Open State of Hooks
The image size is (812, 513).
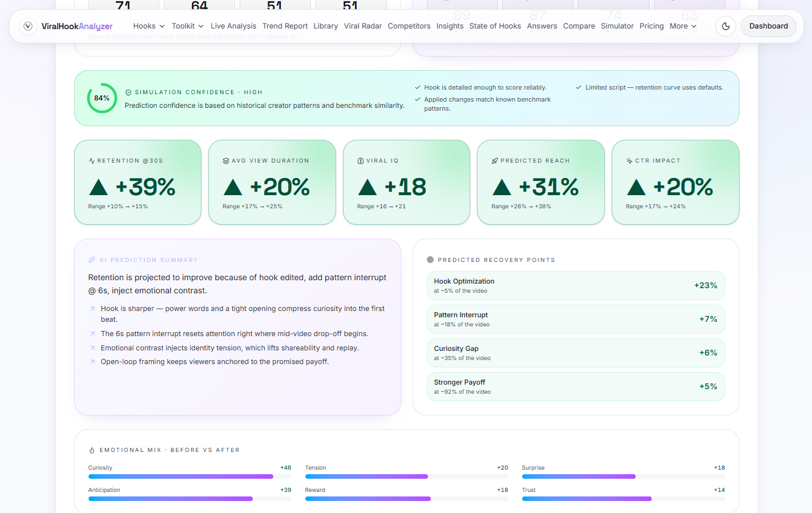coord(495,26)
